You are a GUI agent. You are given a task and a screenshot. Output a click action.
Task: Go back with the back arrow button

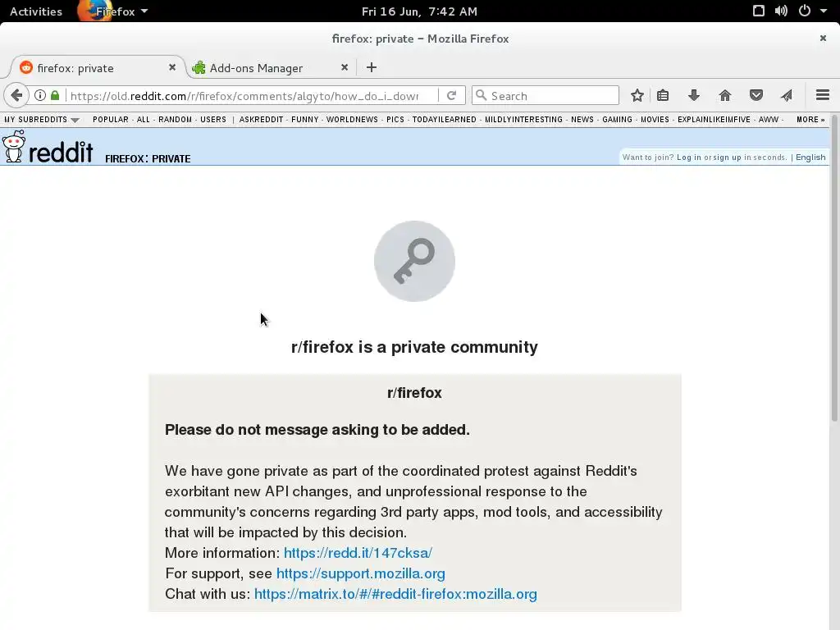point(16,95)
